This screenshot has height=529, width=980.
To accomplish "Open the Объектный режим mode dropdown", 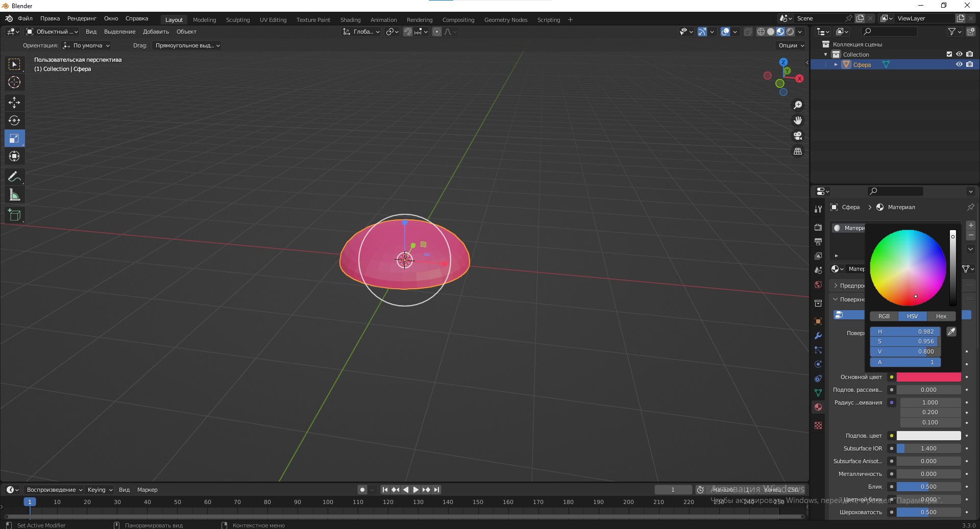I will [x=52, y=32].
